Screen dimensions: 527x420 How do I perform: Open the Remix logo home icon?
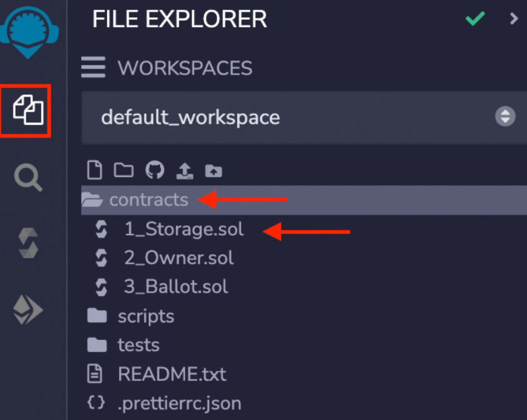pyautogui.click(x=28, y=32)
